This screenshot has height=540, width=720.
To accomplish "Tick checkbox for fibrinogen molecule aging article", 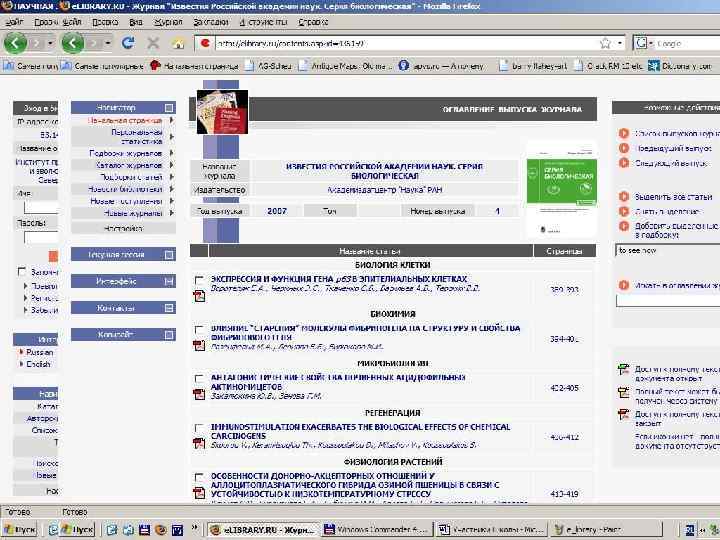I will coord(199,329).
